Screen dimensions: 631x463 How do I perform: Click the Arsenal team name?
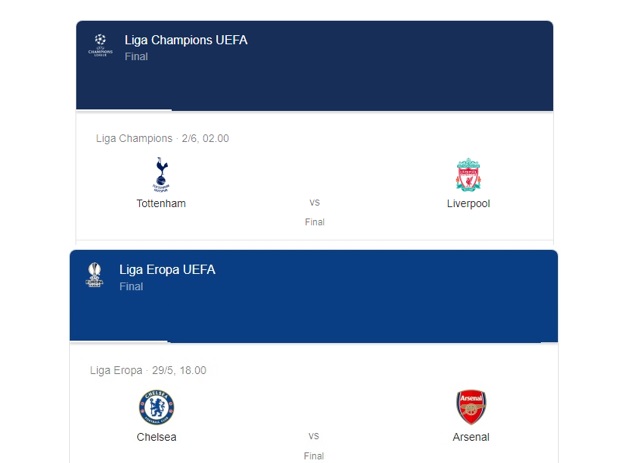(x=470, y=437)
